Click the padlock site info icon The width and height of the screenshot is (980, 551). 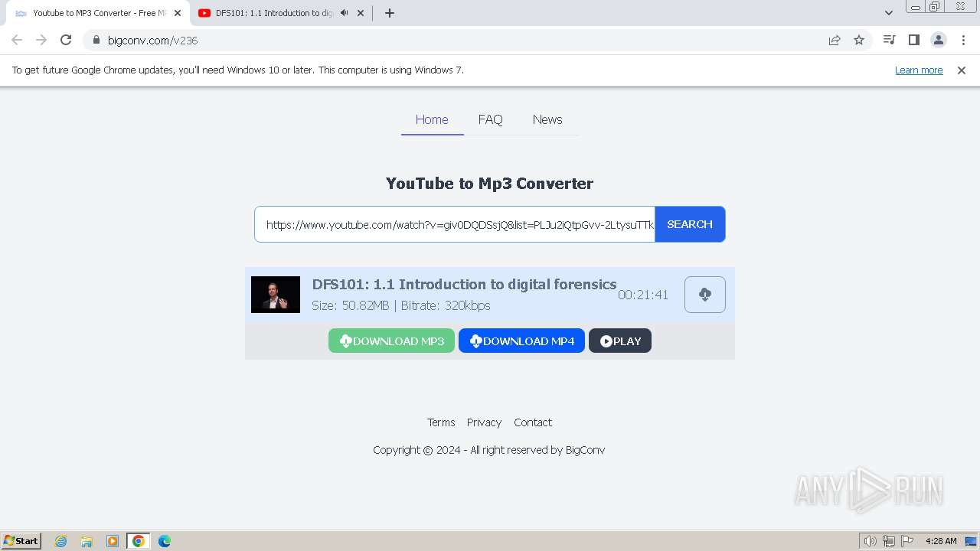click(x=96, y=41)
